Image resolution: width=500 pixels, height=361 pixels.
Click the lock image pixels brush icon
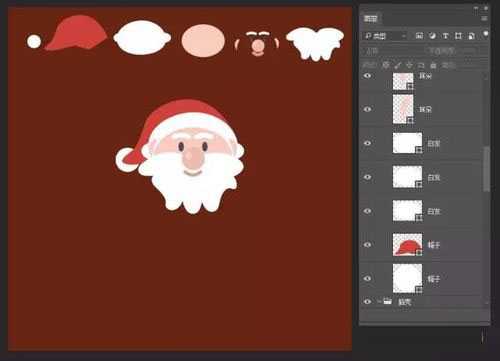click(398, 65)
